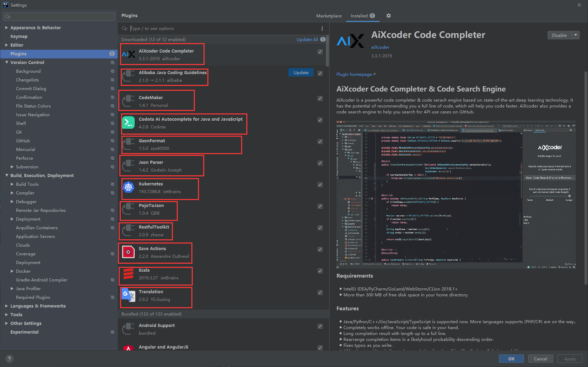Expand the Docker node

coord(12,271)
